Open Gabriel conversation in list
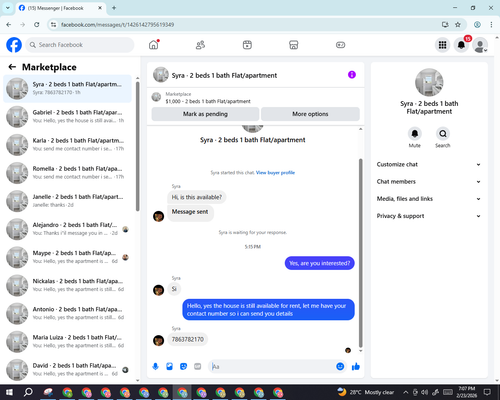The width and height of the screenshot is (500, 400). (67, 116)
